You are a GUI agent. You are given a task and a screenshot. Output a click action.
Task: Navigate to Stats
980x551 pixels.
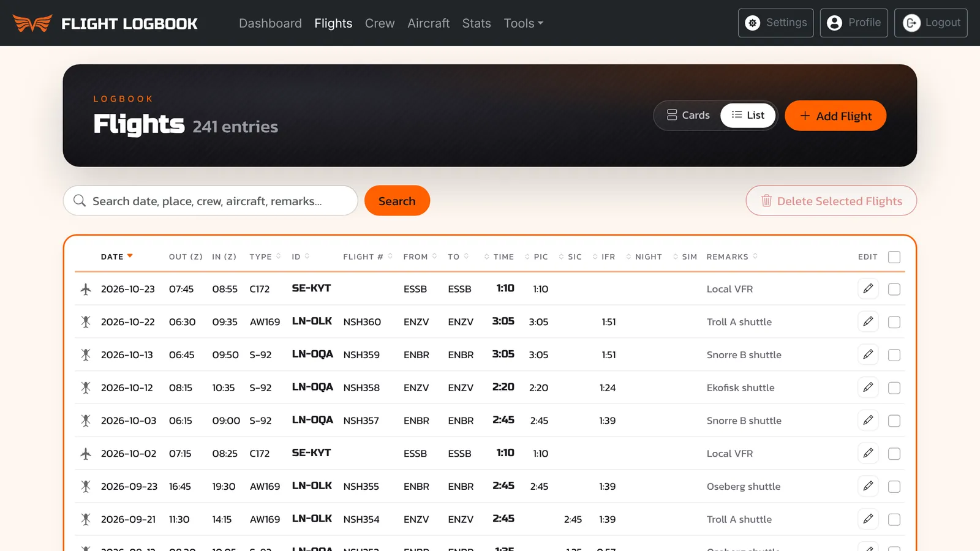click(477, 23)
